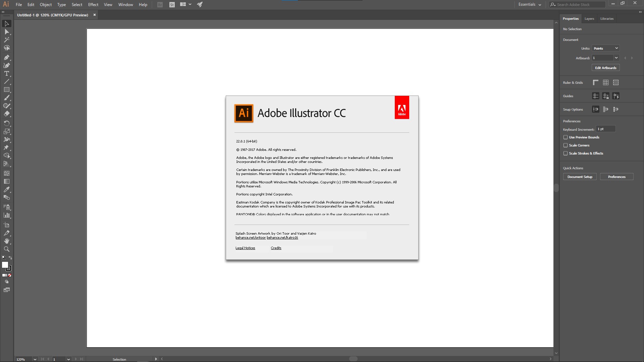This screenshot has width=644, height=362.
Task: Select the Paintbrush tool
Action: point(6,98)
